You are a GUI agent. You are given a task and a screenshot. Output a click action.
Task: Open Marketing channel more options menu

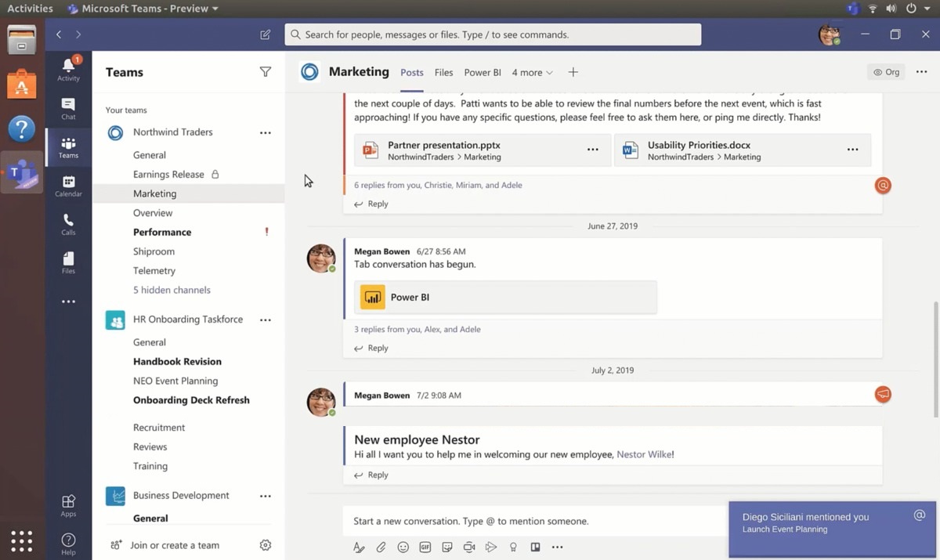pyautogui.click(x=921, y=72)
